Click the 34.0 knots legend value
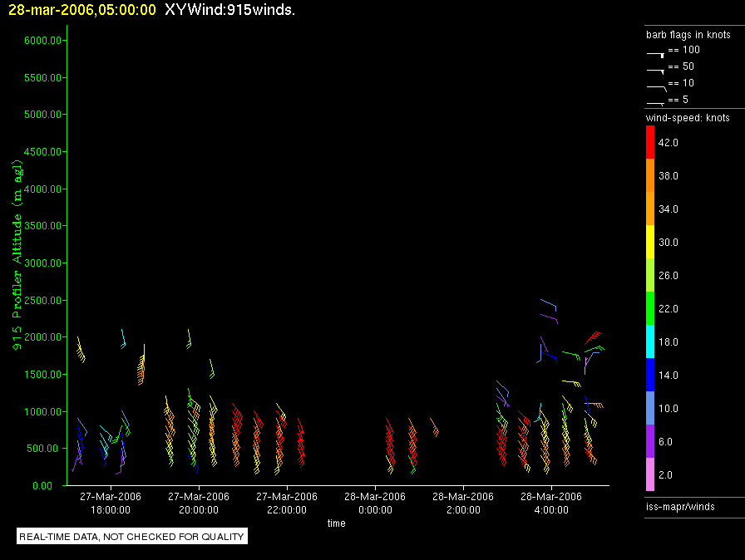 (668, 209)
